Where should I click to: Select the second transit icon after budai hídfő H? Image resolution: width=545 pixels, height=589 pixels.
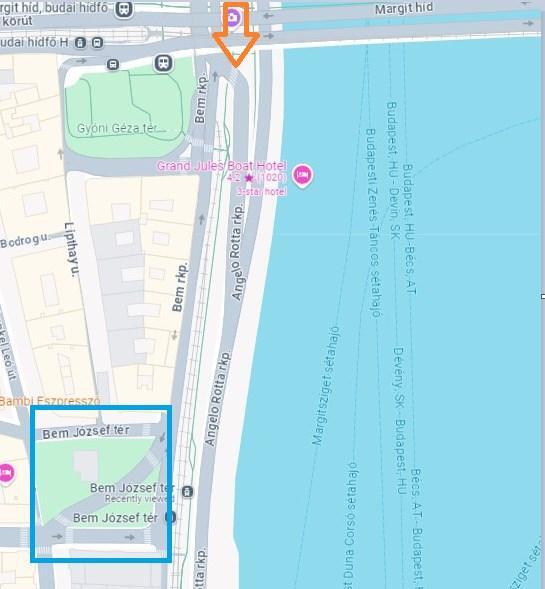pyautogui.click(x=97, y=42)
